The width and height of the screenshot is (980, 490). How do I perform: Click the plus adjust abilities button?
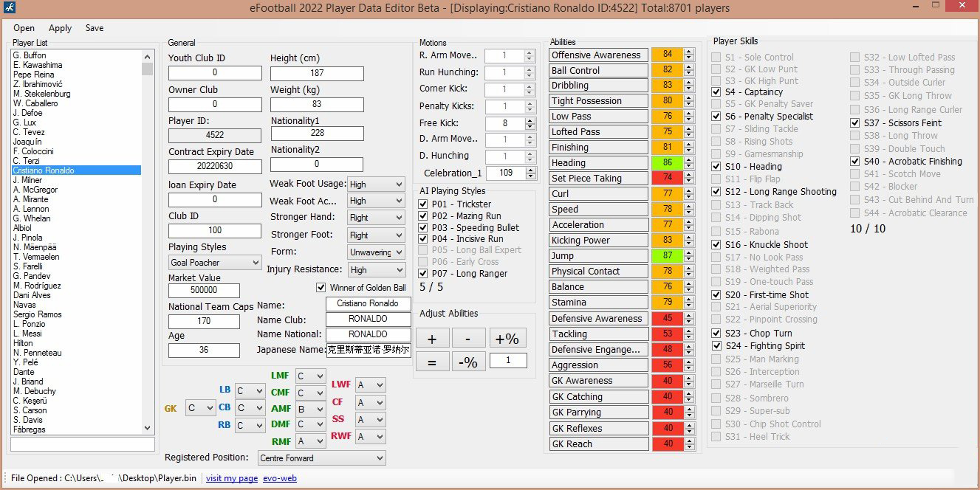click(432, 338)
